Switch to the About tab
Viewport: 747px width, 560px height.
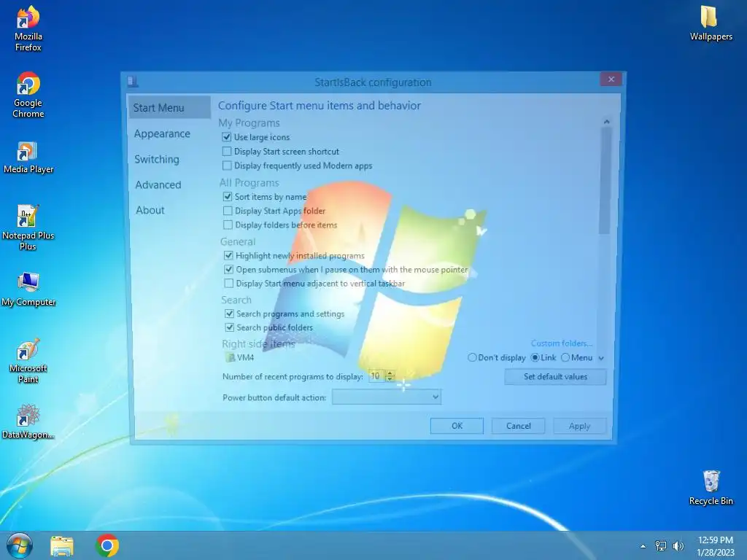[x=150, y=210]
